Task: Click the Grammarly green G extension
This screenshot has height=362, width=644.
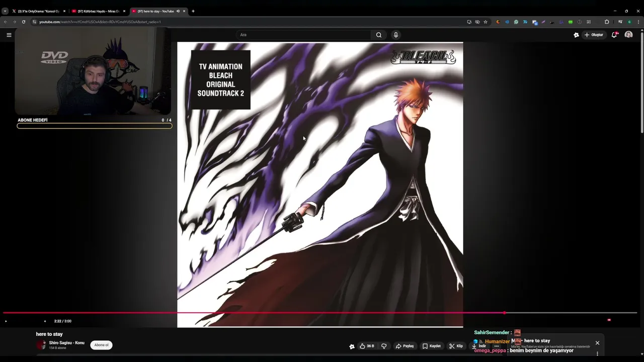Action: (516, 22)
